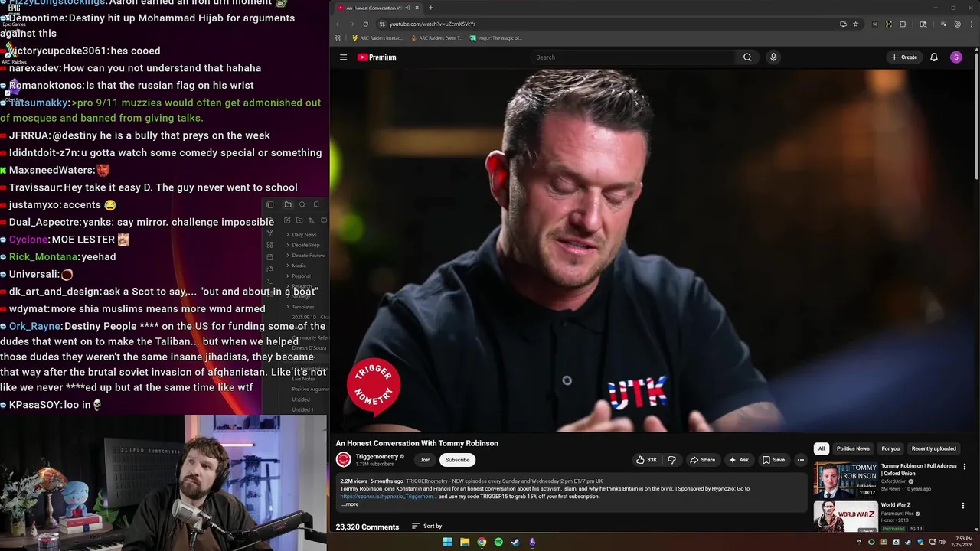Open the three-dot more actions under video
The image size is (980, 551).
800,460
